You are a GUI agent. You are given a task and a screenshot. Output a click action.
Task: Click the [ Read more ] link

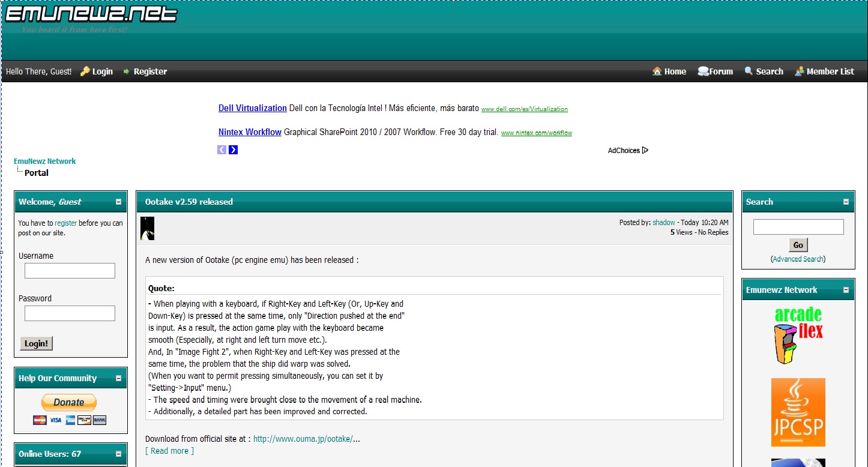[170, 451]
